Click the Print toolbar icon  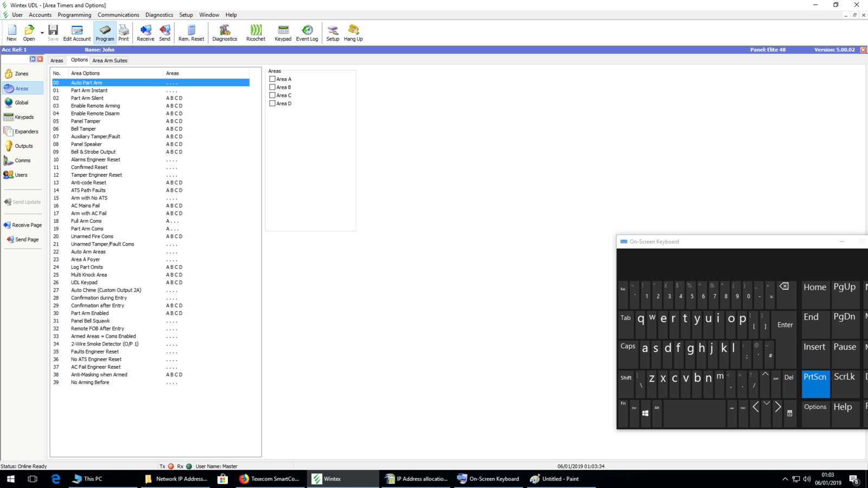point(124,33)
